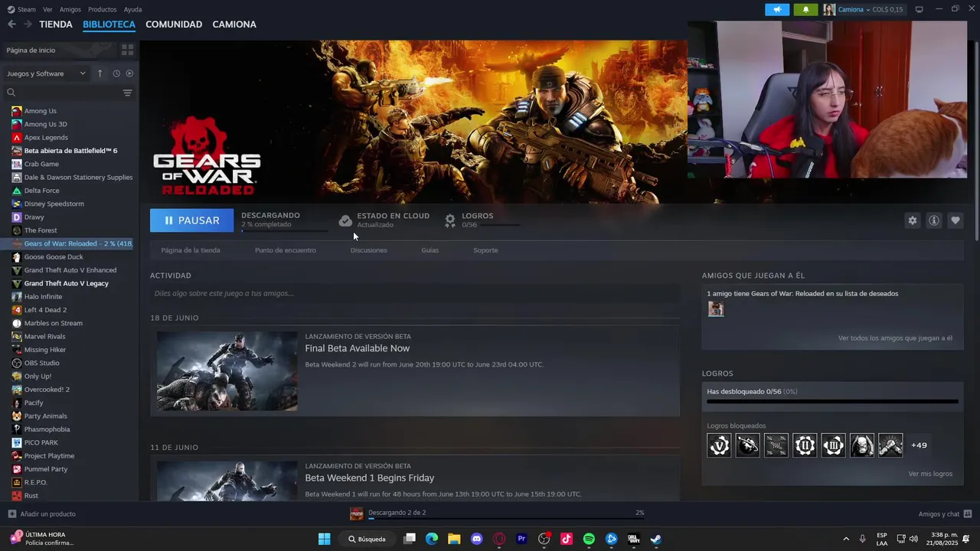Viewport: 980px width, 551px height.
Task: Select second locked achievement icon
Action: (x=748, y=445)
